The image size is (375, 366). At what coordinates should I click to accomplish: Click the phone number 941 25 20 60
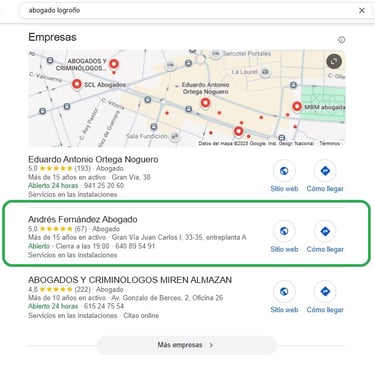[x=104, y=186]
